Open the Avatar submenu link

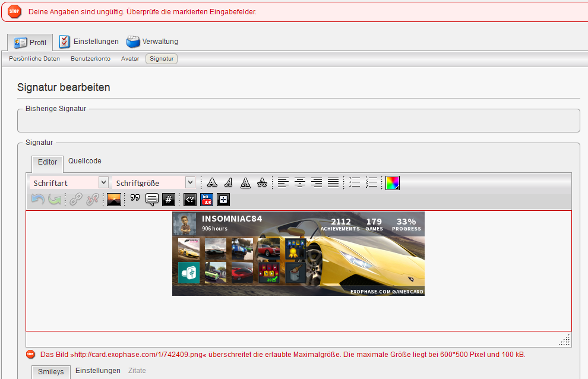[x=130, y=59]
